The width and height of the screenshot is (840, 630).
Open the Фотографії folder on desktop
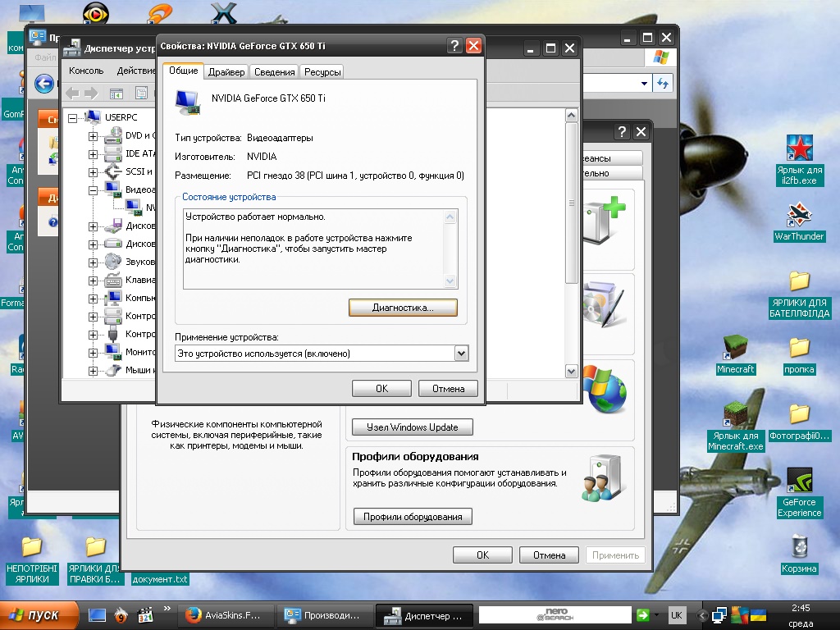click(799, 422)
